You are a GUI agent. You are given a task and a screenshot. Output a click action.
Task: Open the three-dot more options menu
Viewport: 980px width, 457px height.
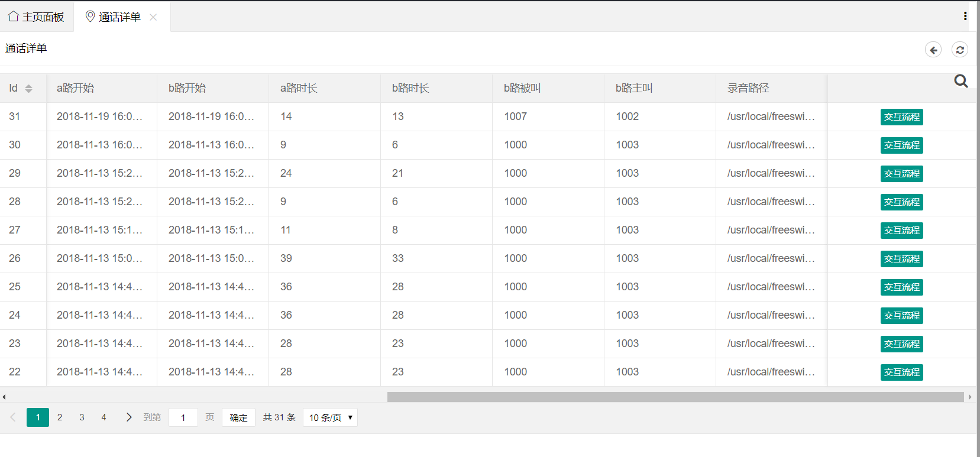(x=965, y=17)
